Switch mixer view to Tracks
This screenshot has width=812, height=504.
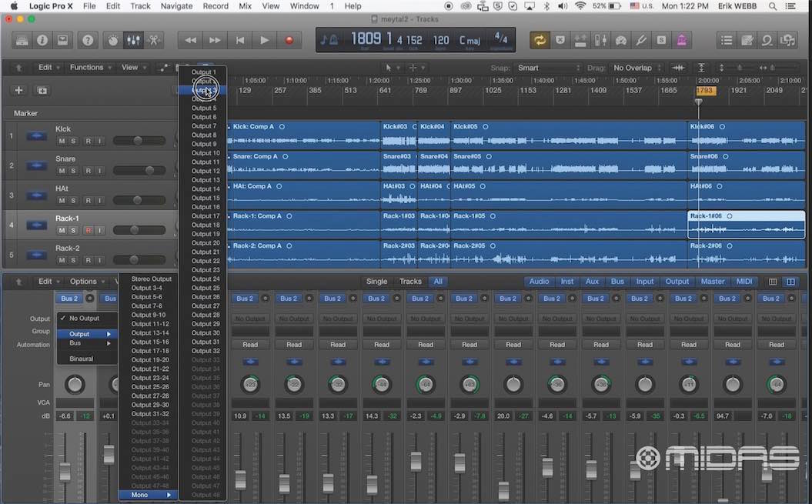pyautogui.click(x=410, y=282)
